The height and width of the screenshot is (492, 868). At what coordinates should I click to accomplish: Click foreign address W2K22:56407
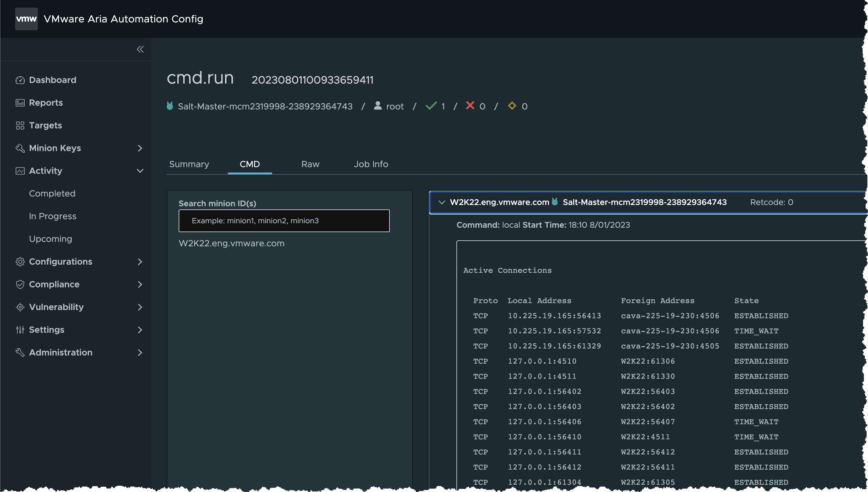pos(648,422)
